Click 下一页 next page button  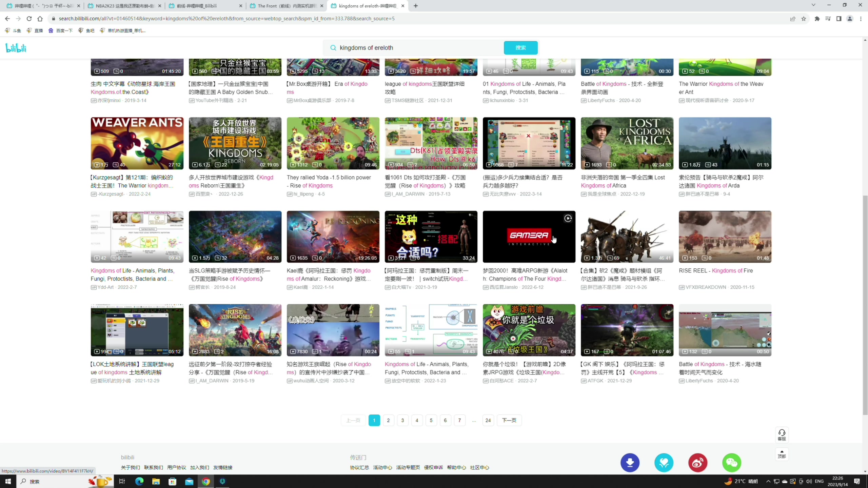click(x=509, y=420)
